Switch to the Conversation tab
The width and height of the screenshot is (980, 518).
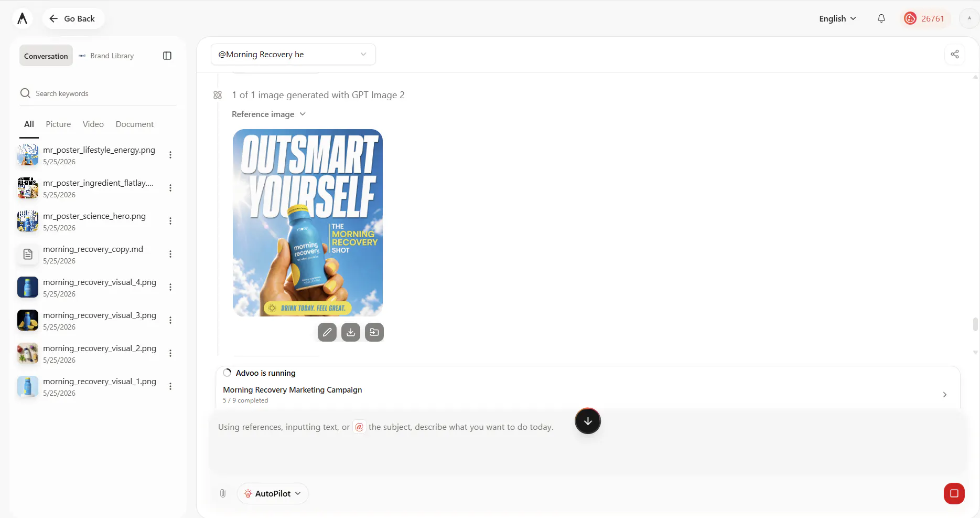click(46, 56)
